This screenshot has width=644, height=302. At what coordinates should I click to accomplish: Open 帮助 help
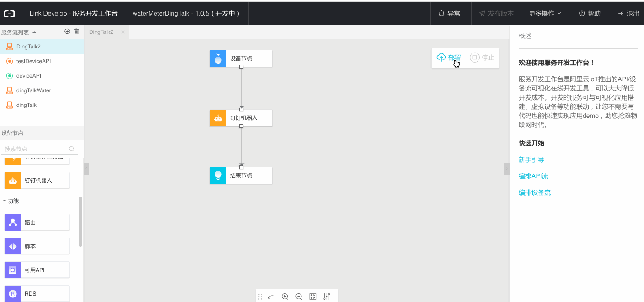click(x=590, y=14)
